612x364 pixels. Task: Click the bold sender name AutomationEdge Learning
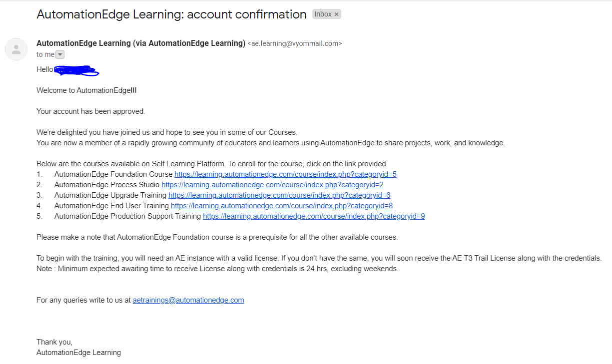coord(141,43)
